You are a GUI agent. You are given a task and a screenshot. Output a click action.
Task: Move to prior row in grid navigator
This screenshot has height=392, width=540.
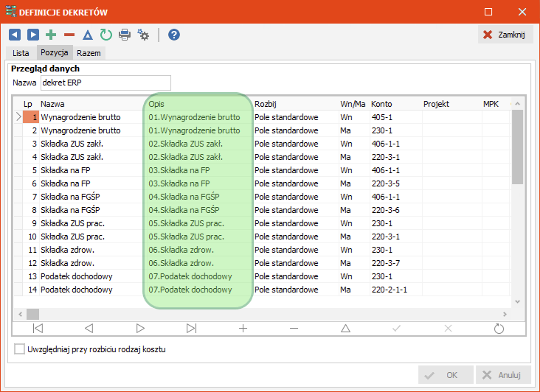tap(89, 329)
